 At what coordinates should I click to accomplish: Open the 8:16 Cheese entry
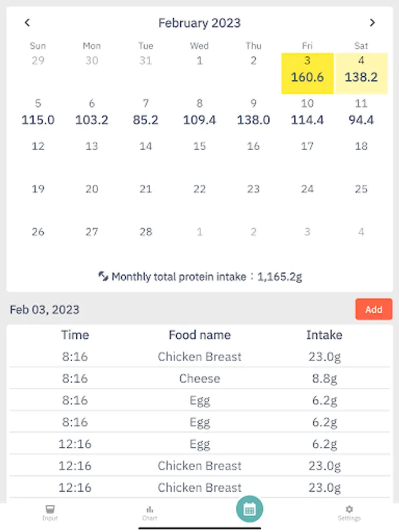pos(200,378)
